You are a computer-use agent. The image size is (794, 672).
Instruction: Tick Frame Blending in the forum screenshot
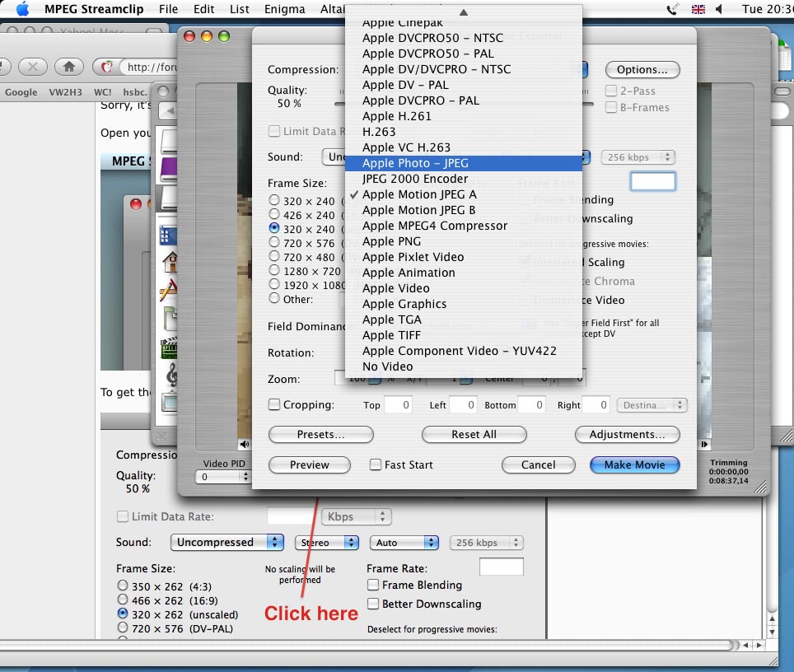click(x=373, y=585)
